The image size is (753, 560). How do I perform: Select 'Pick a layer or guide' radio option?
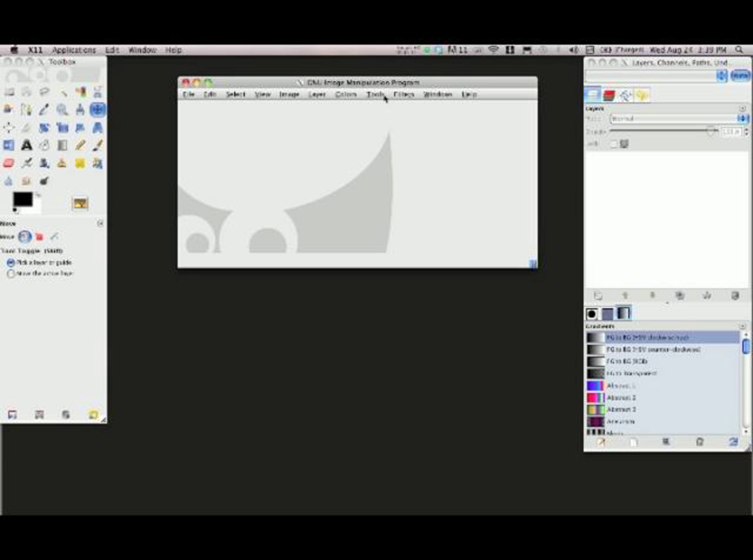(11, 263)
